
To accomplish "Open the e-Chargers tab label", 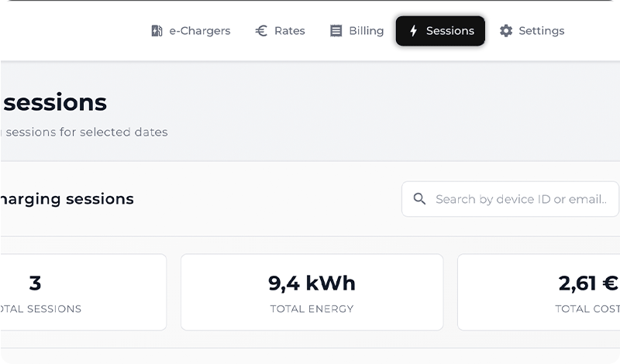I will click(x=200, y=31).
